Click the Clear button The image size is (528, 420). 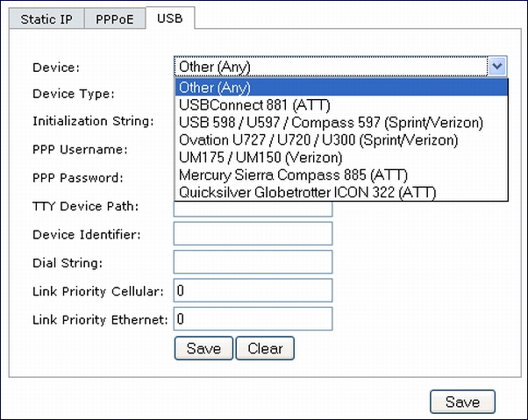265,348
